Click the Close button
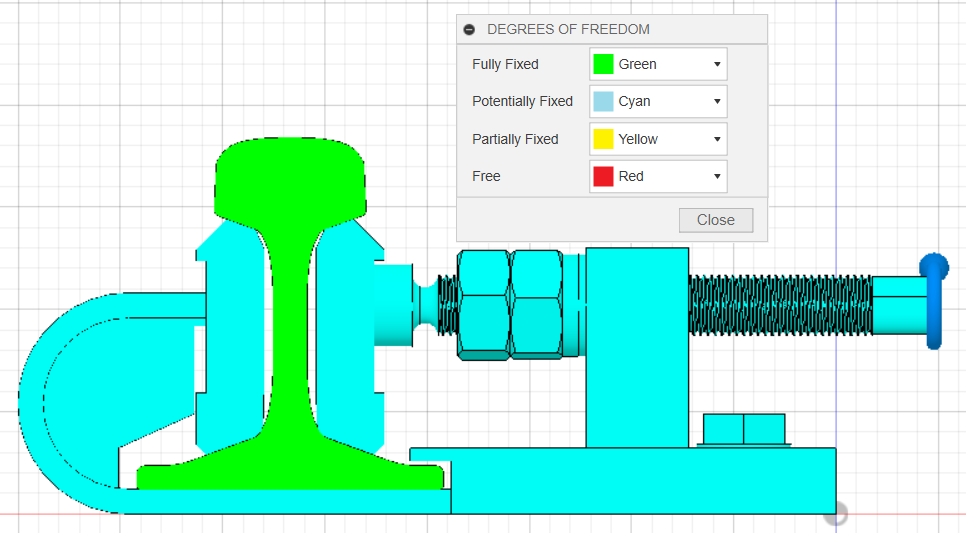This screenshot has width=966, height=533. pos(716,220)
